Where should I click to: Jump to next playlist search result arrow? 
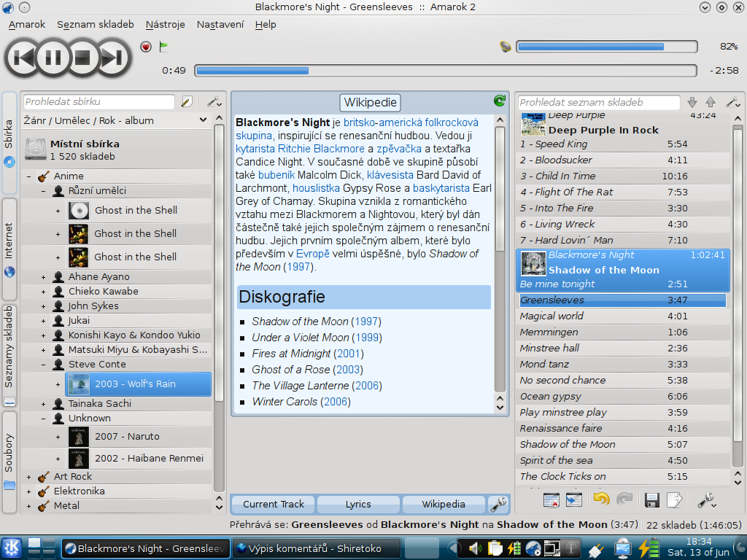click(x=692, y=102)
